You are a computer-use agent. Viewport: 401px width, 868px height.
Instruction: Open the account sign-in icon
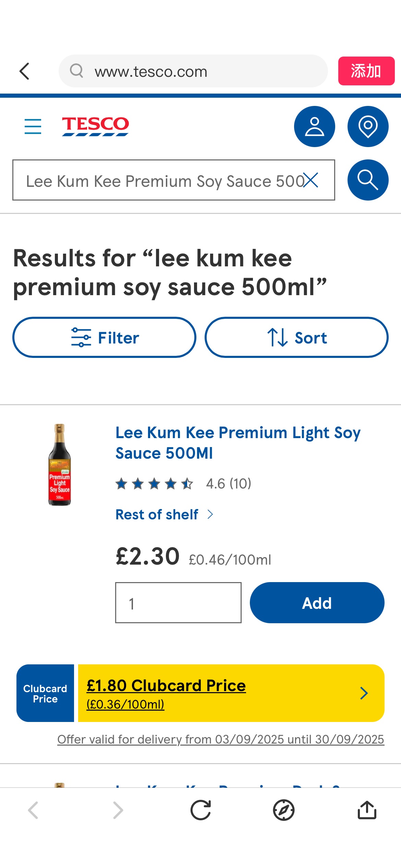(x=314, y=126)
